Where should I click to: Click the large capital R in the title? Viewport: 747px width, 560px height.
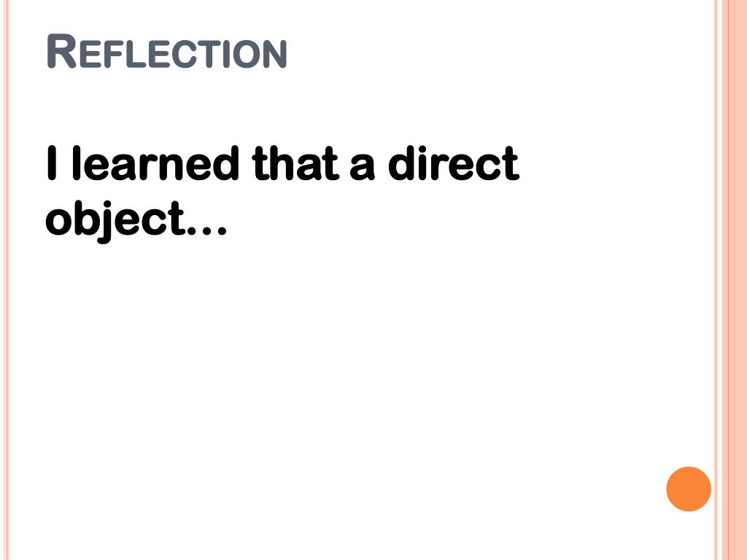tap(62, 52)
